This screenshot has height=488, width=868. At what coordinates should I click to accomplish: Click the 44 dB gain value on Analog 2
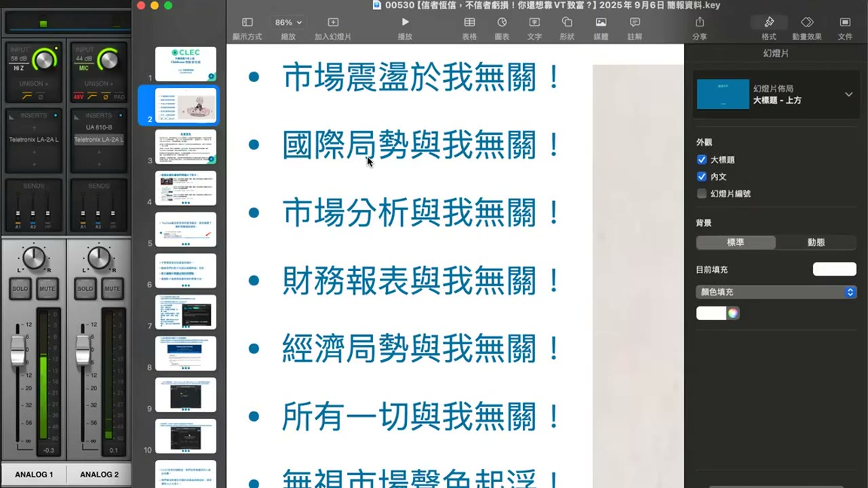(x=84, y=59)
